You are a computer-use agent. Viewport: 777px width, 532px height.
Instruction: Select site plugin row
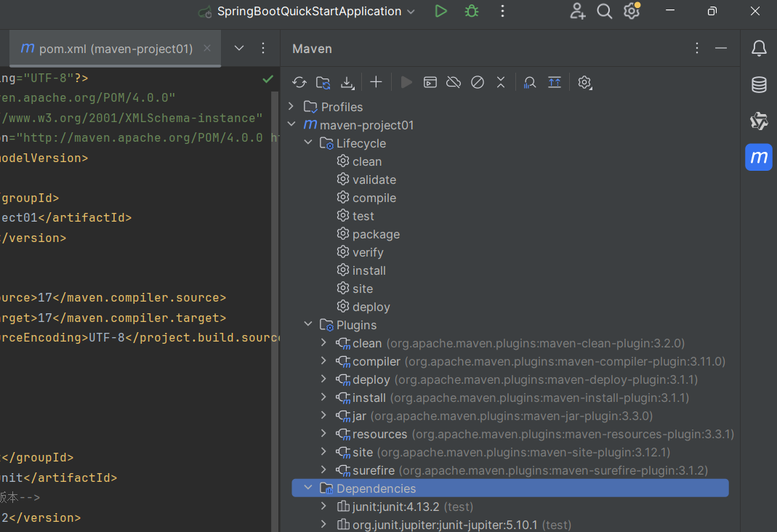tap(510, 452)
